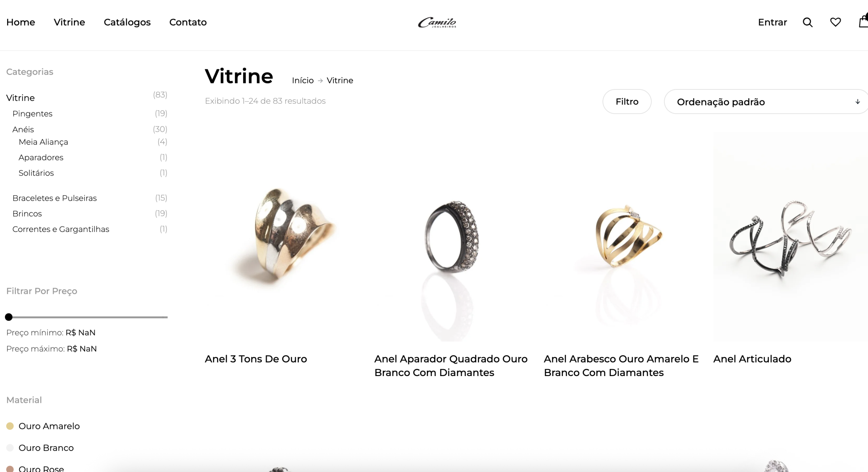Open the Braceletes e Pulseiras category
868x472 pixels.
pos(55,198)
